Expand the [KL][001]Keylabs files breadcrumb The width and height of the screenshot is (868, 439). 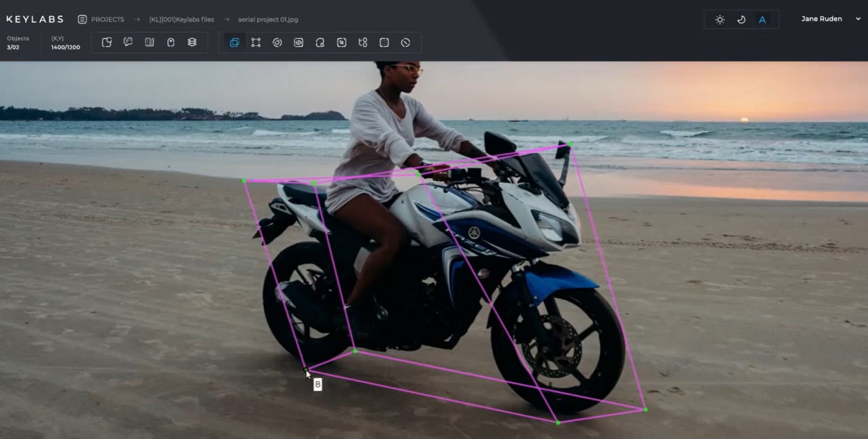tap(182, 20)
